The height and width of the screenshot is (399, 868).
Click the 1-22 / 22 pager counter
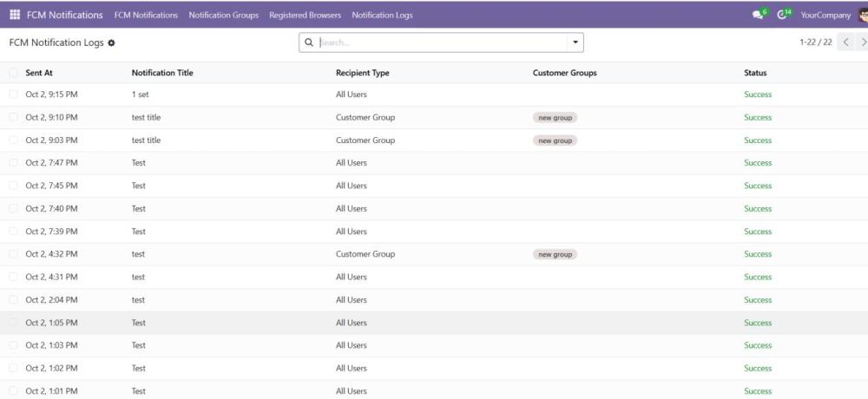(x=815, y=43)
